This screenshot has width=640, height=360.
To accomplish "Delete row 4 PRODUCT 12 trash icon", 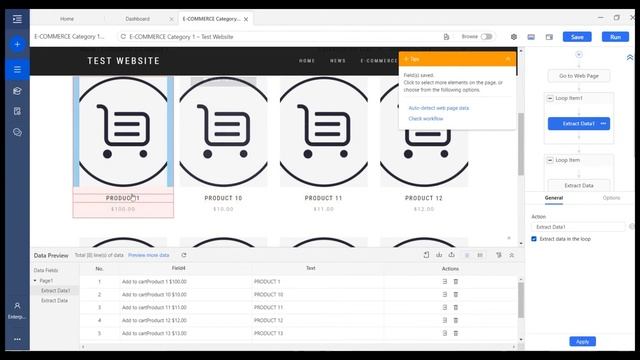I will click(456, 320).
